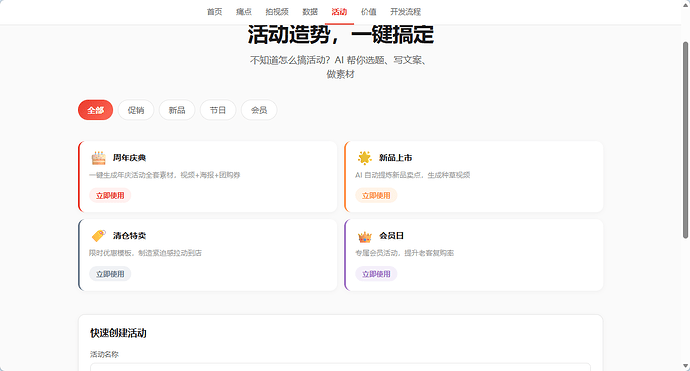Open the 首页 navigation item
The height and width of the screenshot is (371, 690).
coord(215,12)
